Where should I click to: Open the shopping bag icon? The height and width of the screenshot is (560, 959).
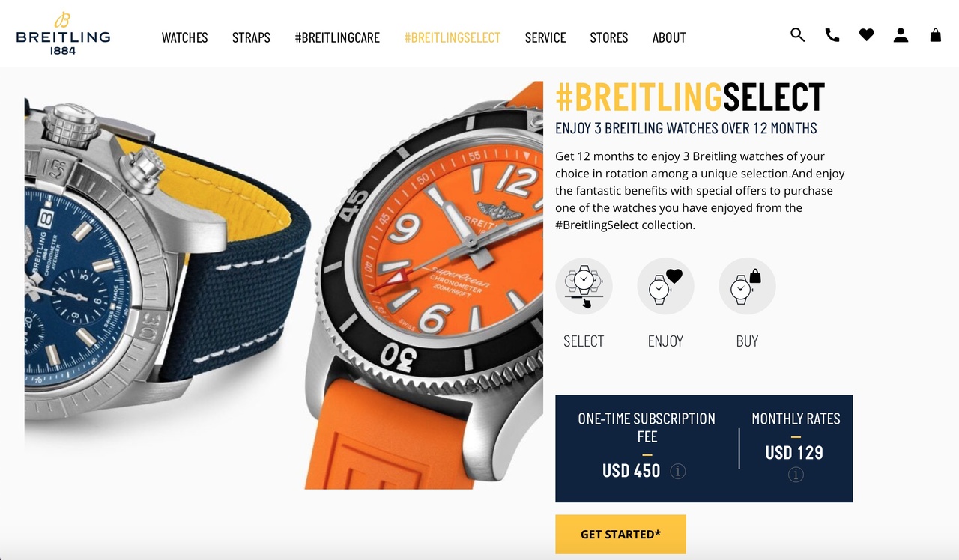tap(936, 34)
